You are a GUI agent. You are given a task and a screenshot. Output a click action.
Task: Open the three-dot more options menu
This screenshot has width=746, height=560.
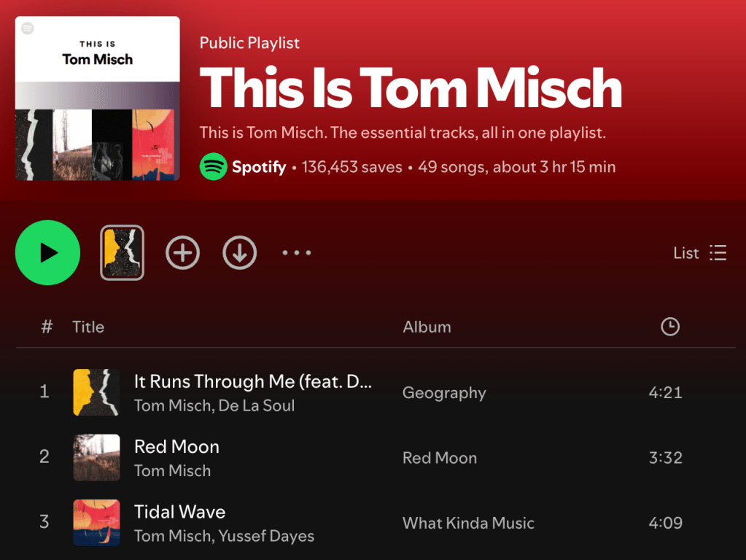pos(297,253)
